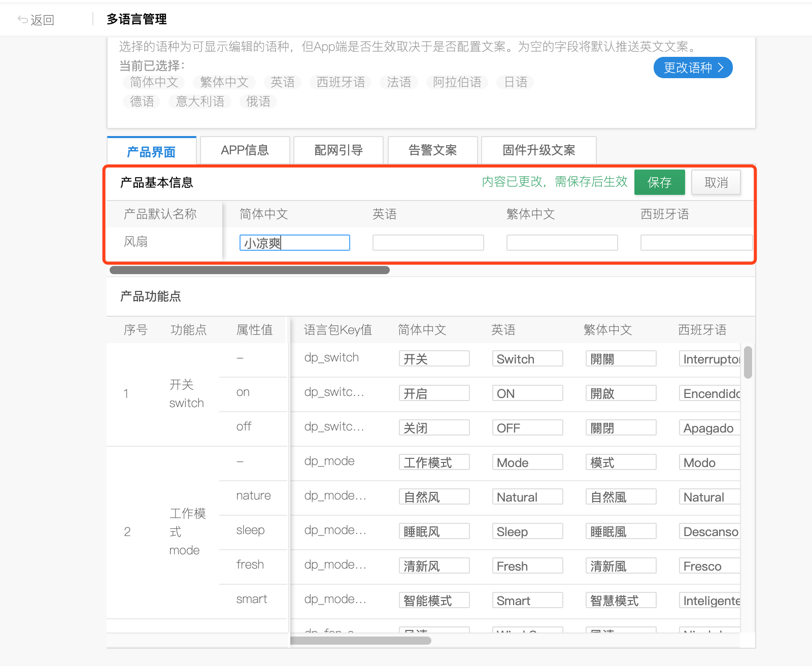The image size is (812, 666).
Task: Click the green 保存 button
Action: click(x=660, y=182)
